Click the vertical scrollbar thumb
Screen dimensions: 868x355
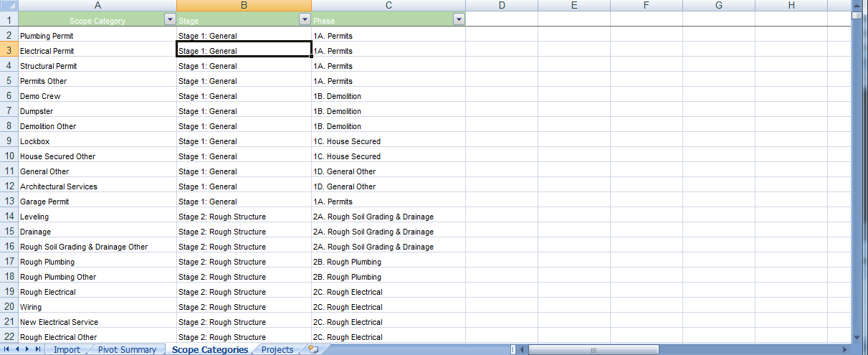[857, 15]
